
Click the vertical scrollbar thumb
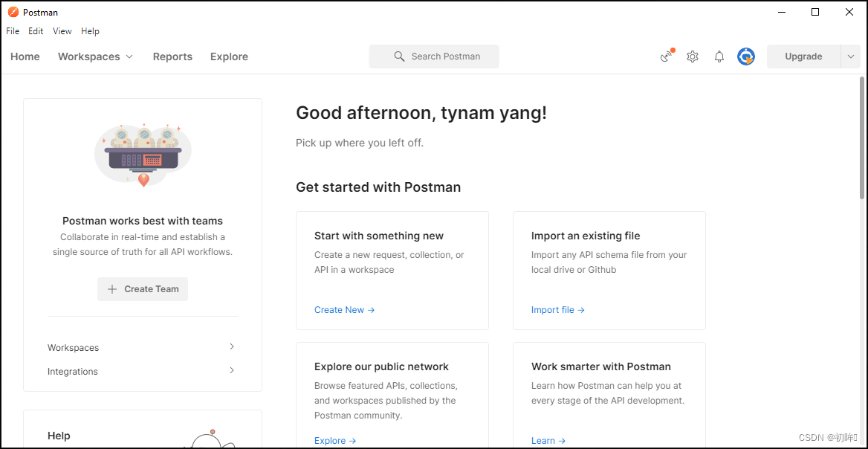(x=862, y=138)
